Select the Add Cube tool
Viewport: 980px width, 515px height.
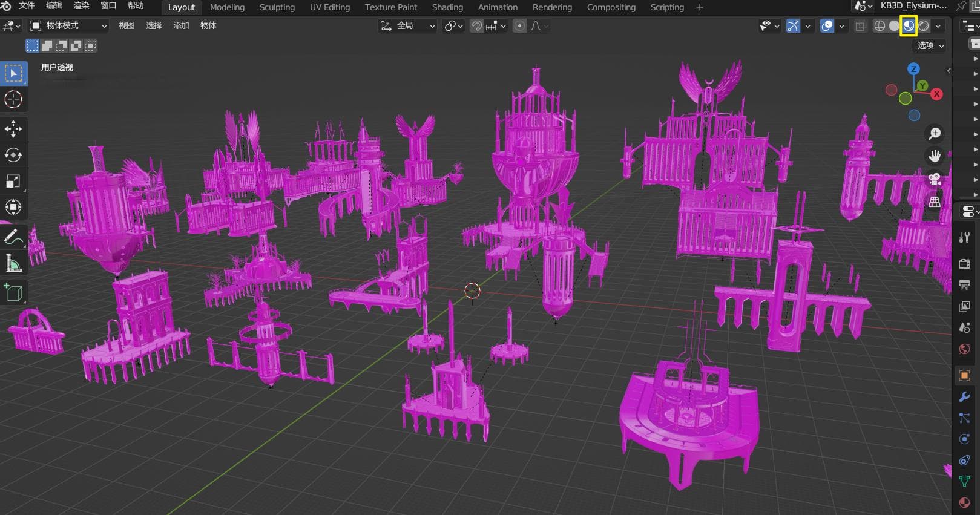pos(13,292)
